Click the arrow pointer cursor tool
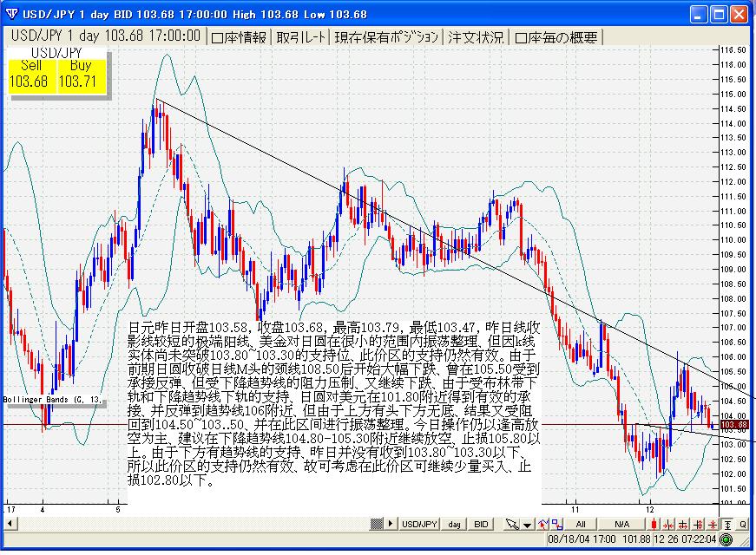Image resolution: width=756 pixels, height=555 pixels. tap(511, 524)
